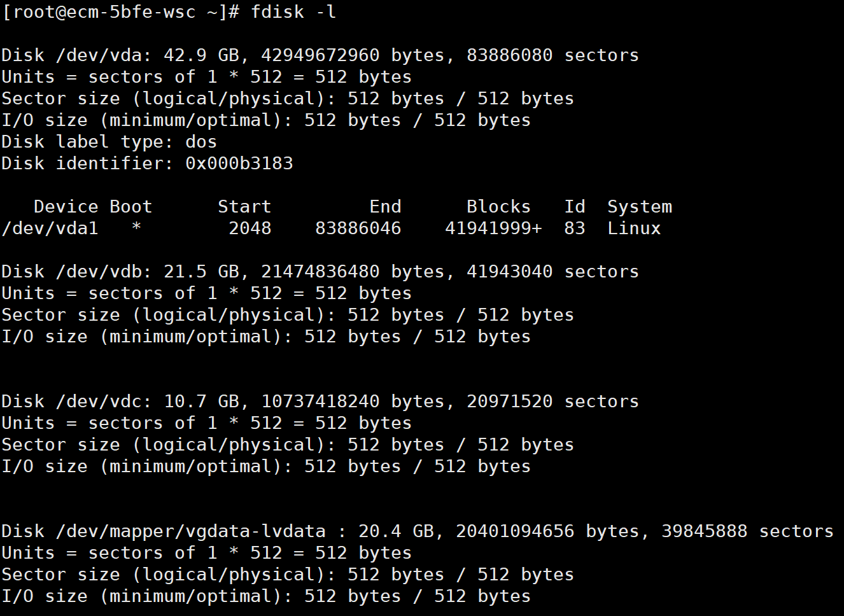The width and height of the screenshot is (844, 616).
Task: Click the Linux system type text
Action: click(634, 228)
